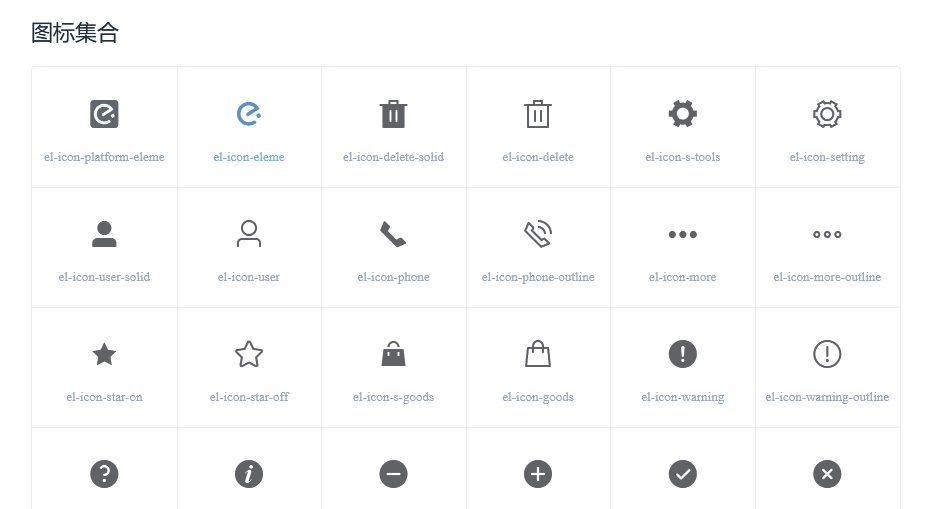Pick the outlined user icon
This screenshot has width=929, height=509.
[x=249, y=234]
